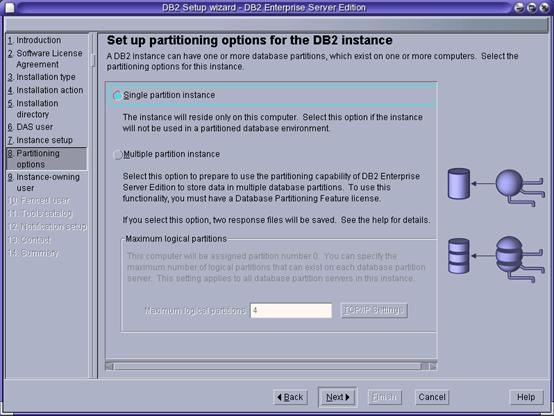
Task: Open step 5 Installation directory
Action: (x=33, y=109)
